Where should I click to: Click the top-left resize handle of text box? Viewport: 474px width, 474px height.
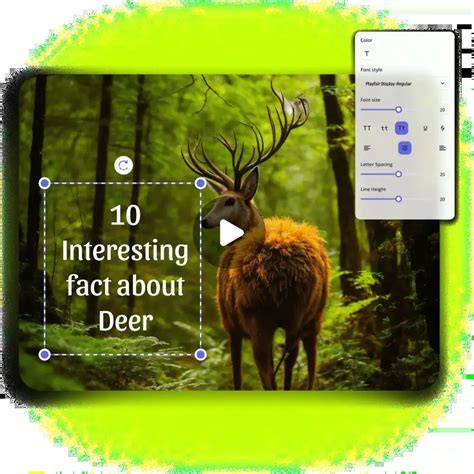coord(45,183)
